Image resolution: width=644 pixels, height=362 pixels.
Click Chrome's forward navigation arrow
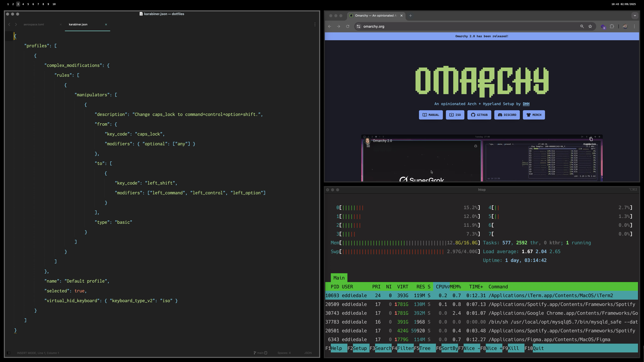coord(338,27)
